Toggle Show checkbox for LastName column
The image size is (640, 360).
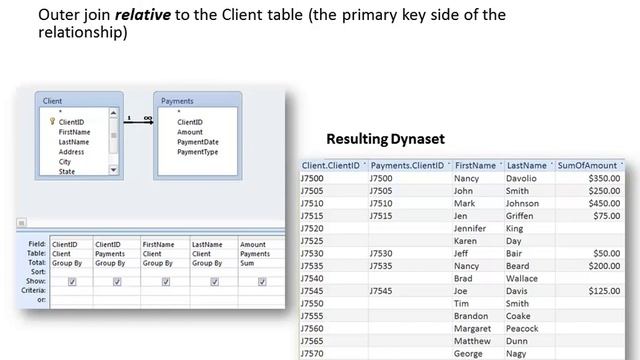(x=214, y=282)
